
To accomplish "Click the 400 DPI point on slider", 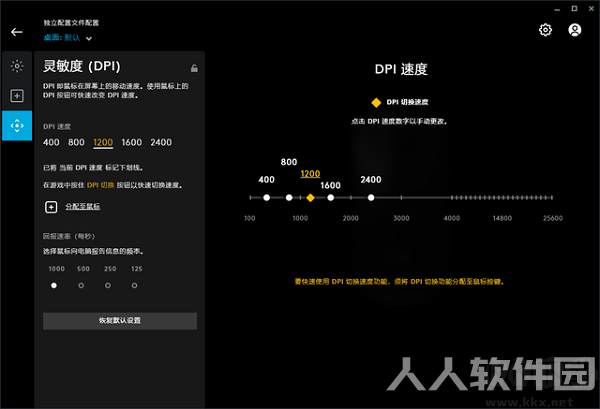I will click(267, 197).
